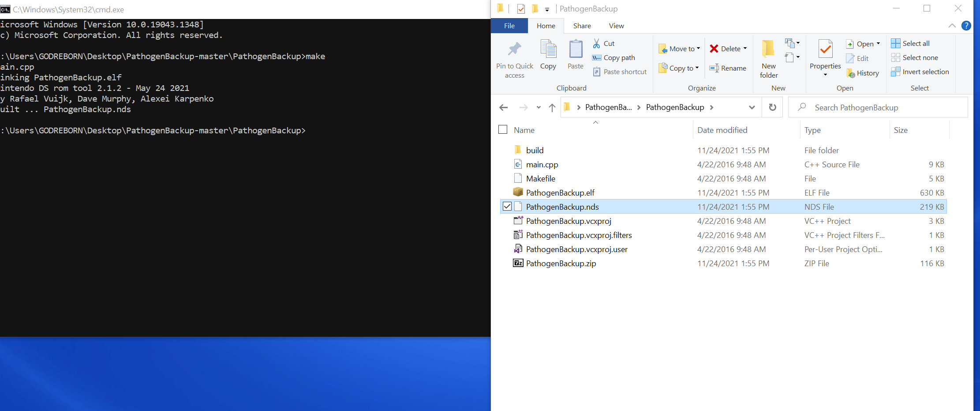
Task: Open the File menu tab
Action: tap(509, 26)
